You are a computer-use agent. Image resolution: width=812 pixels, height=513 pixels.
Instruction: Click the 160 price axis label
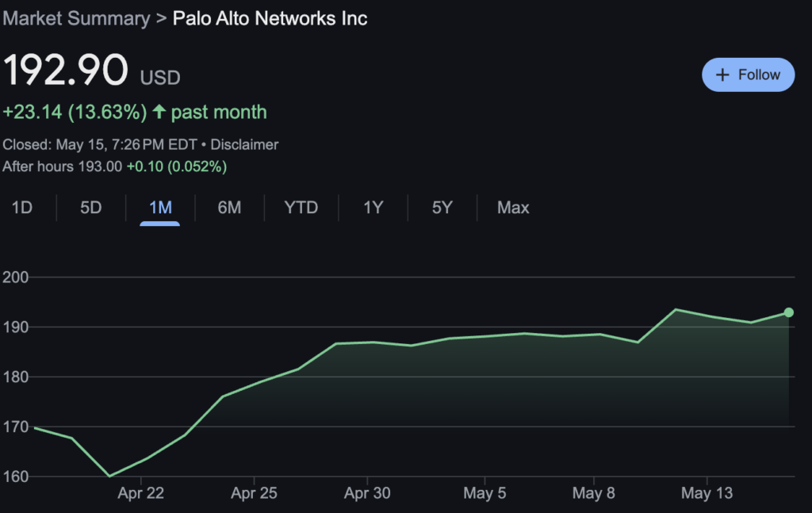pyautogui.click(x=16, y=477)
